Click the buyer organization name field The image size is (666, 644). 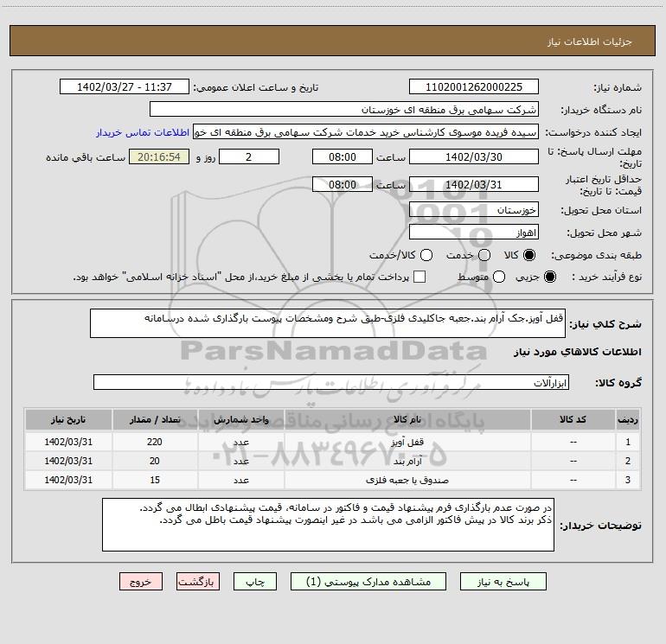(x=344, y=110)
